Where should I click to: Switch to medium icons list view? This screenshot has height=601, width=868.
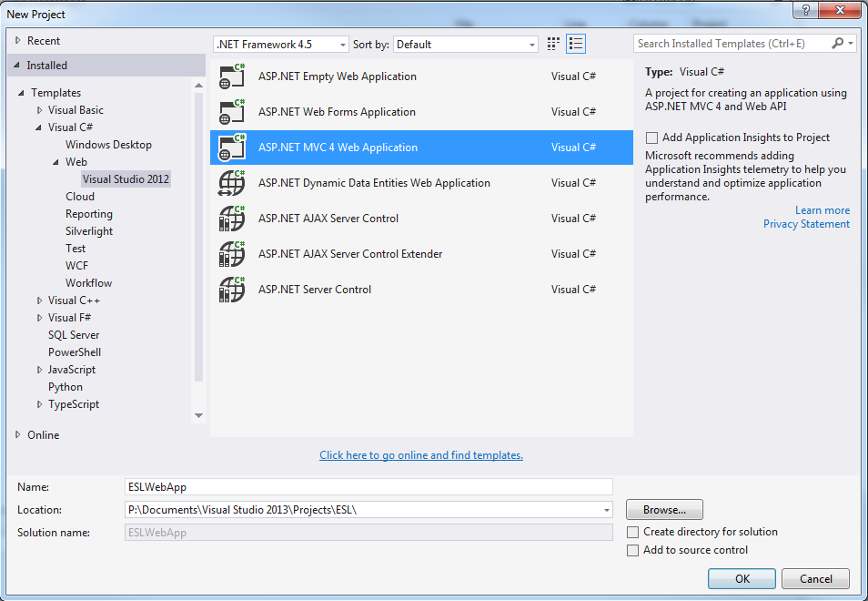(576, 44)
